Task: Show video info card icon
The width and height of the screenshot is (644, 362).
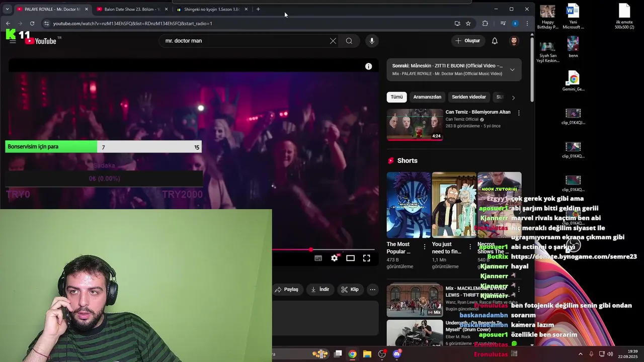Action: [x=369, y=66]
